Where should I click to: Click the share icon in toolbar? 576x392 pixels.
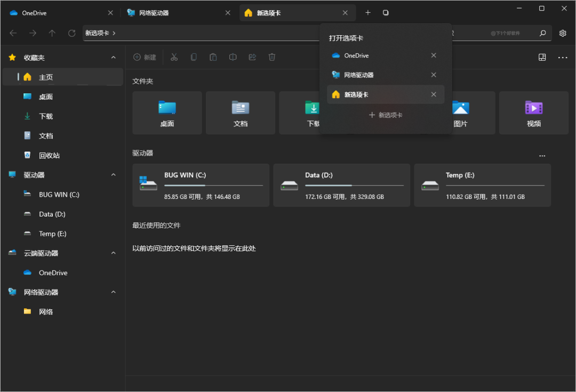[252, 57]
